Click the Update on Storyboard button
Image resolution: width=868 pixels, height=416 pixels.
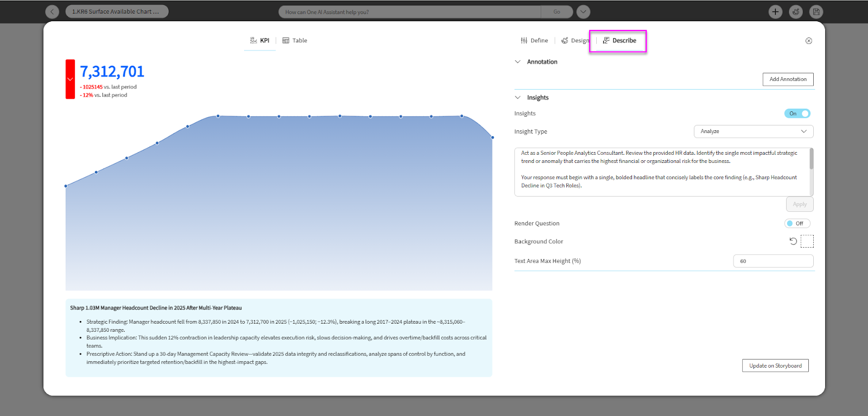(775, 365)
